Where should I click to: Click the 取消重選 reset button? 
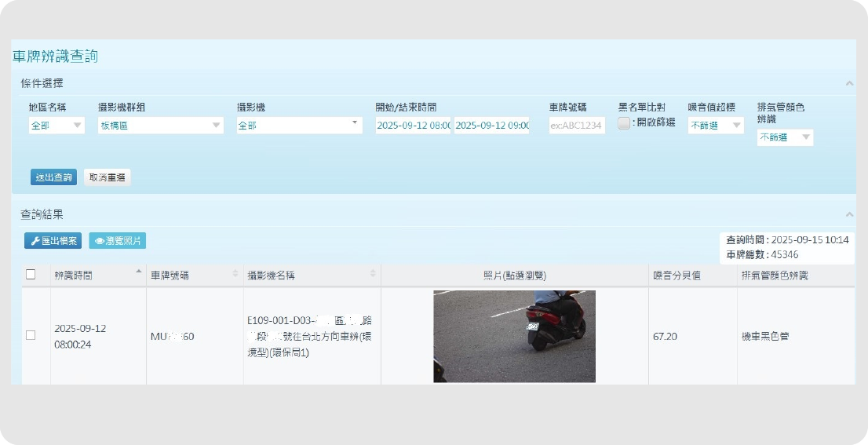point(107,177)
